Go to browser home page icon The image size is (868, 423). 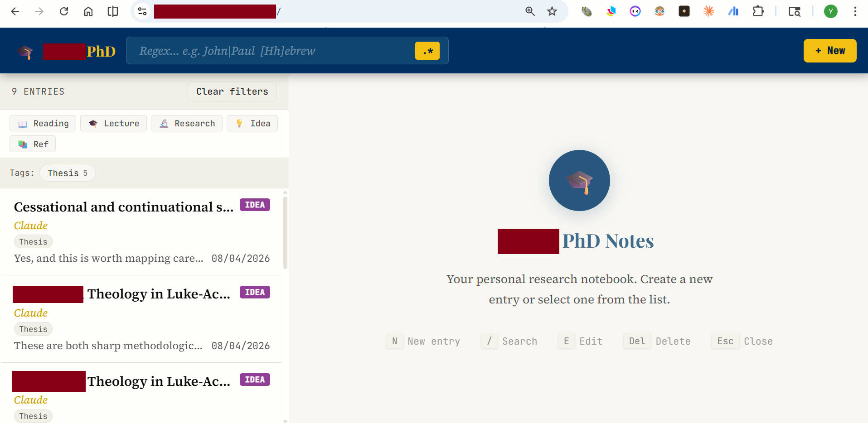(x=88, y=11)
